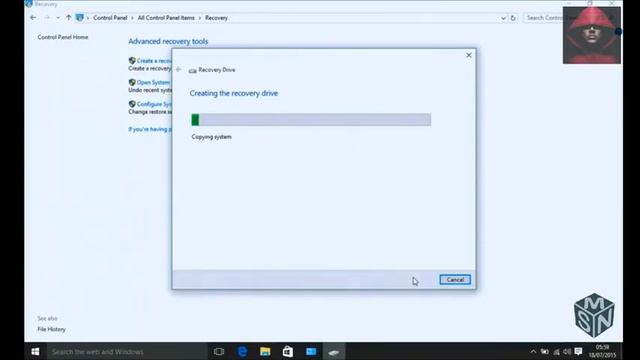Open the Store from taskbar
Viewport: 640px width, 360px height.
pyautogui.click(x=288, y=351)
